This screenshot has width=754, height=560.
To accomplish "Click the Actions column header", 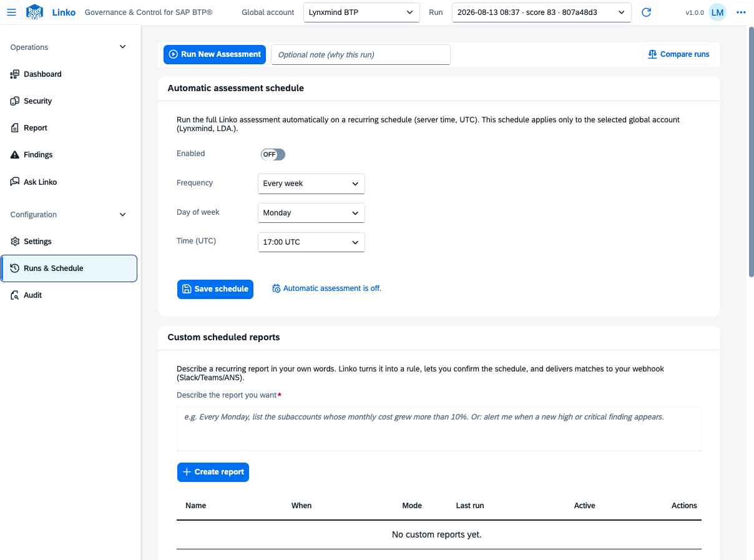I will 684,506.
